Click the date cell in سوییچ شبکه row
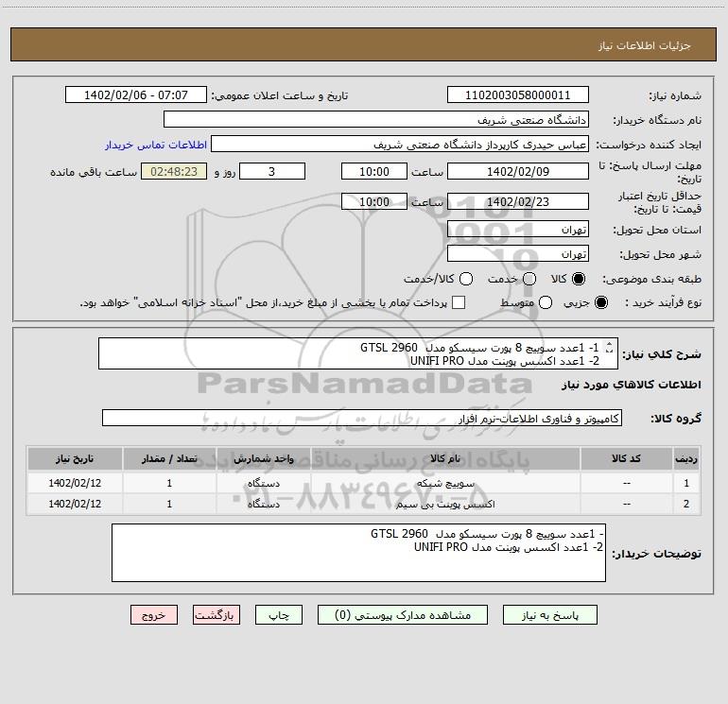Screen dimensions: 728x704 pyautogui.click(x=75, y=483)
